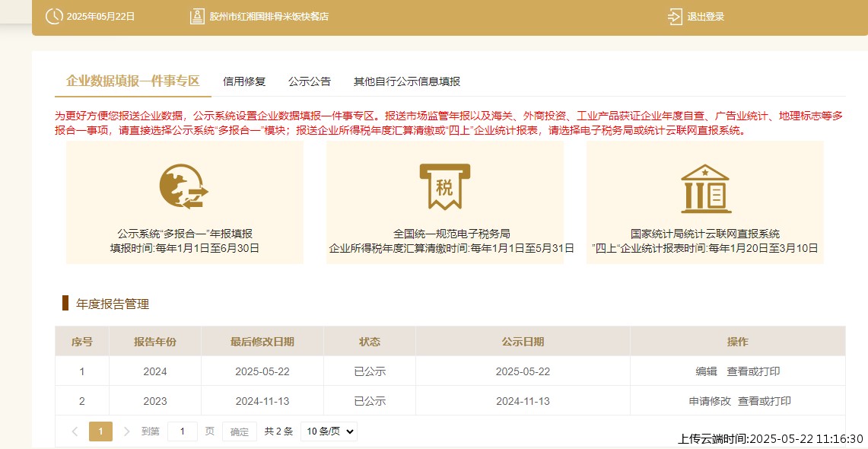Click the 状态 column header
This screenshot has width=868, height=449.
coord(370,342)
